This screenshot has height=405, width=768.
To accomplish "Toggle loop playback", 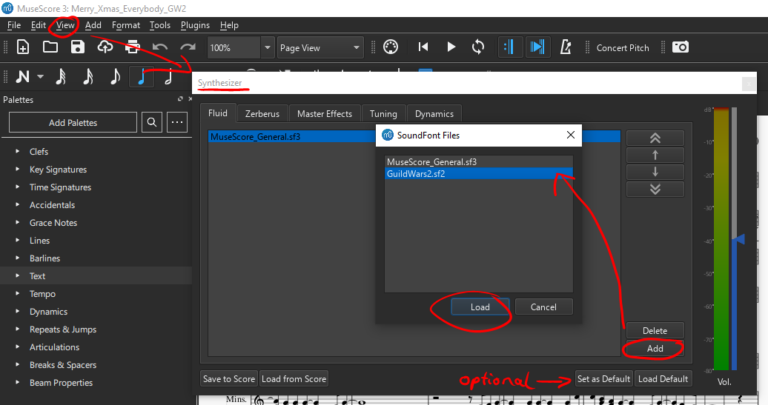I will click(x=478, y=48).
